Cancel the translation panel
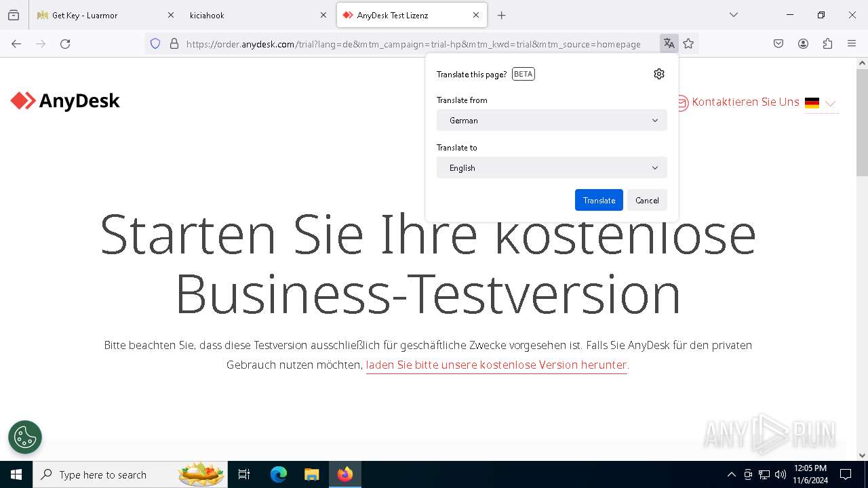868x488 pixels. (x=647, y=200)
